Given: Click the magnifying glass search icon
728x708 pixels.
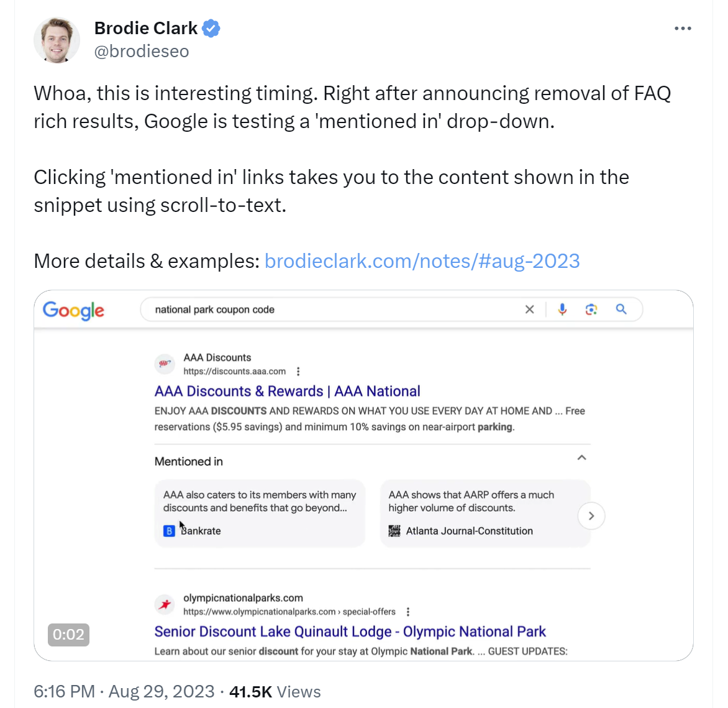Looking at the screenshot, I should [x=621, y=309].
